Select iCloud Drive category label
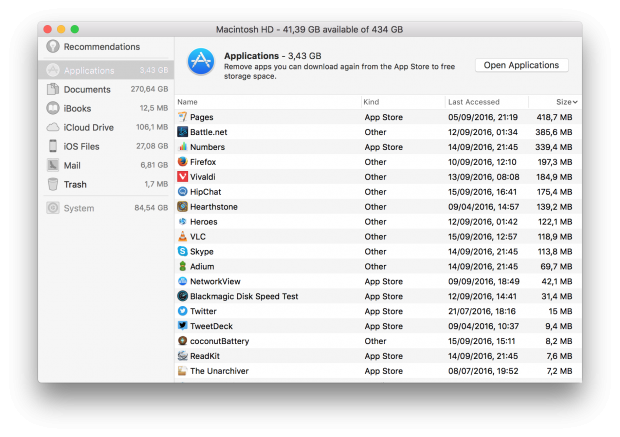Screen dimensions: 620x437 point(89,127)
